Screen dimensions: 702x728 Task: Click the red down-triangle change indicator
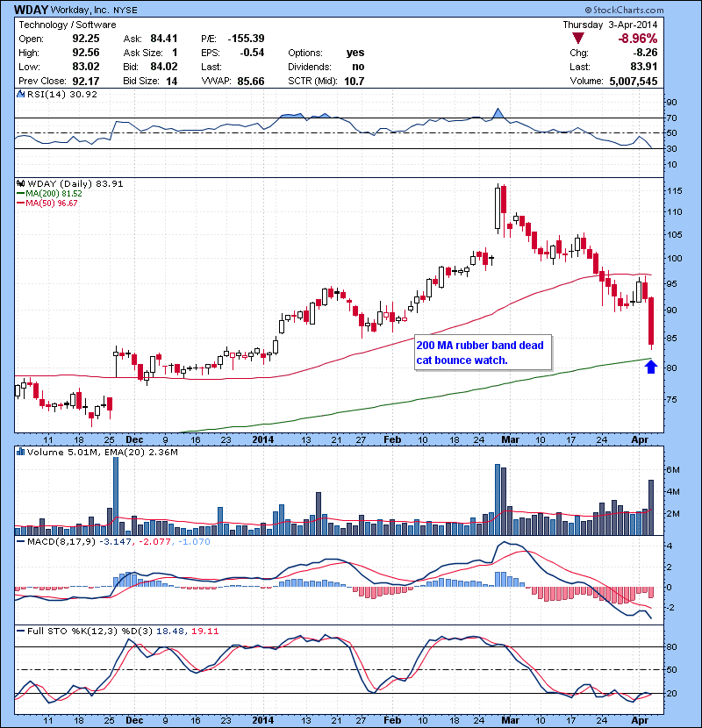pos(578,38)
